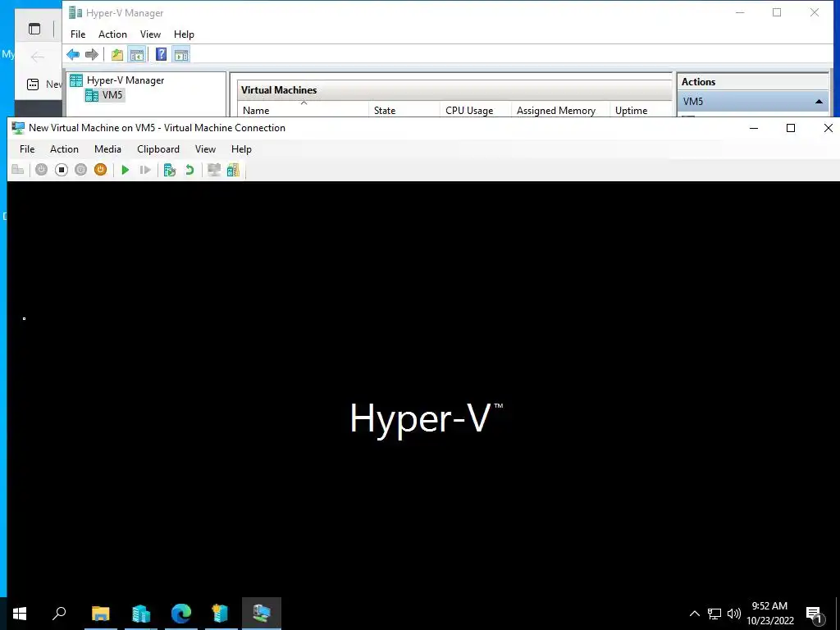Screen dimensions: 840x630
Task: Click the Checkpoint icon in VM toolbar
Action: [x=170, y=170]
